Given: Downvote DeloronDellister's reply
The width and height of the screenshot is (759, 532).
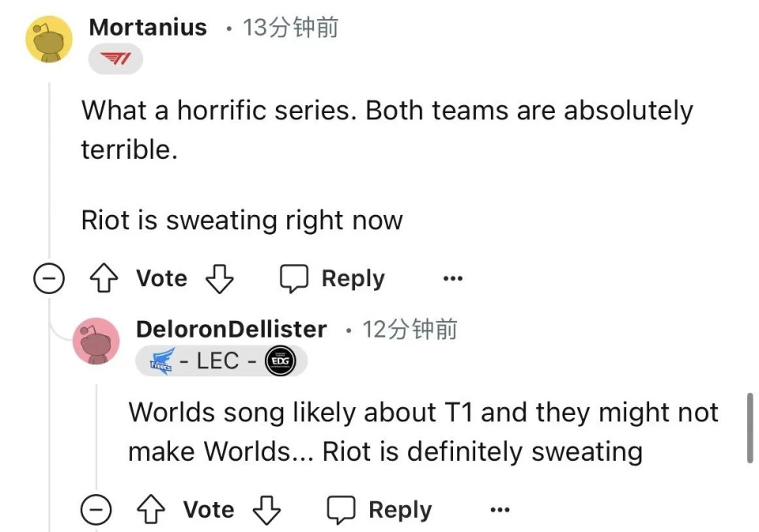Looking at the screenshot, I should click(266, 511).
